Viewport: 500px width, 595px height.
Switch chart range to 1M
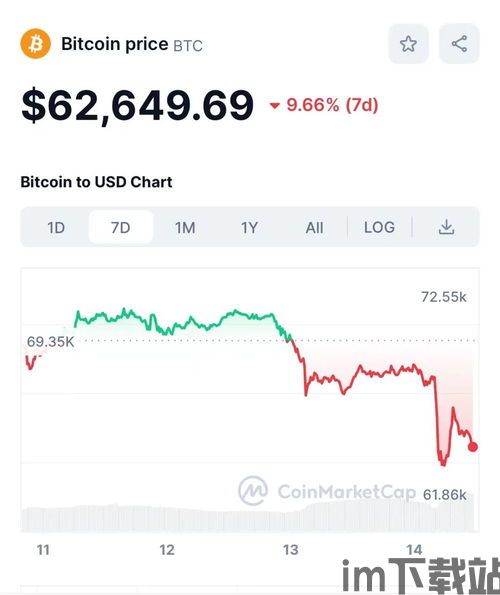[185, 228]
